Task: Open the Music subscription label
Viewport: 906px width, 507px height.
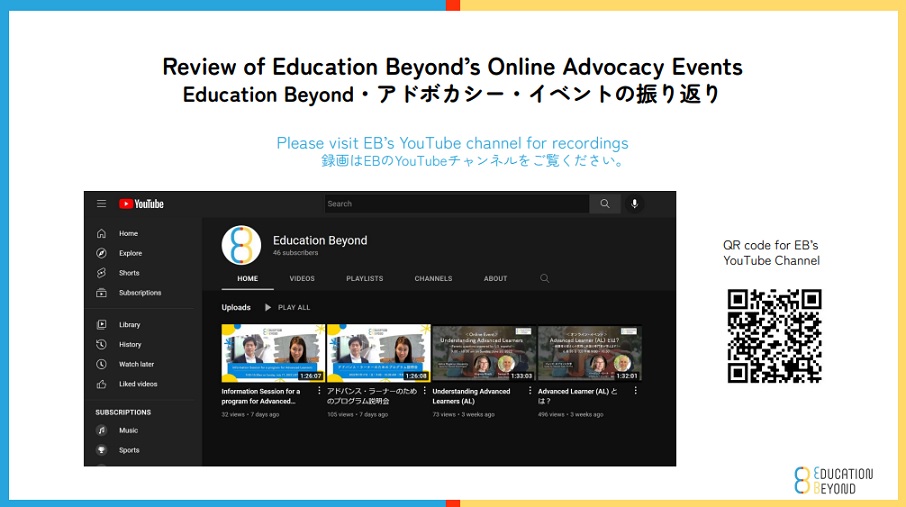Action: (x=128, y=431)
